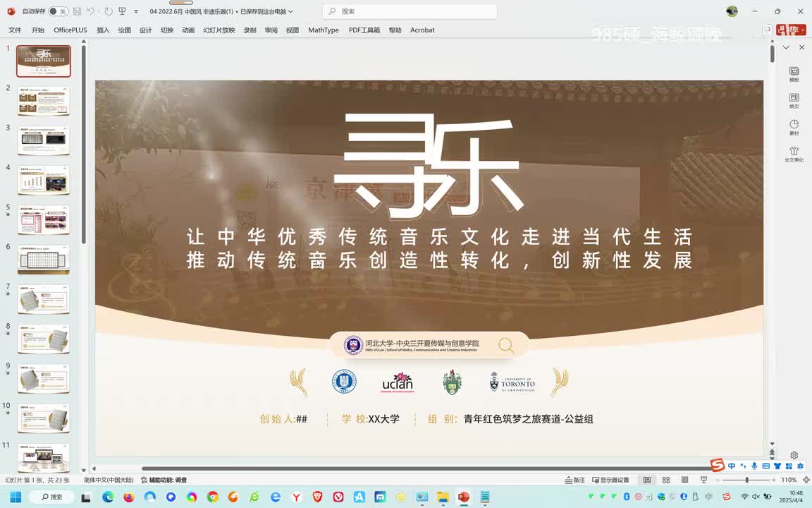Viewport: 812px width, 508px height.
Task: Open the user account avatar
Action: pos(732,11)
